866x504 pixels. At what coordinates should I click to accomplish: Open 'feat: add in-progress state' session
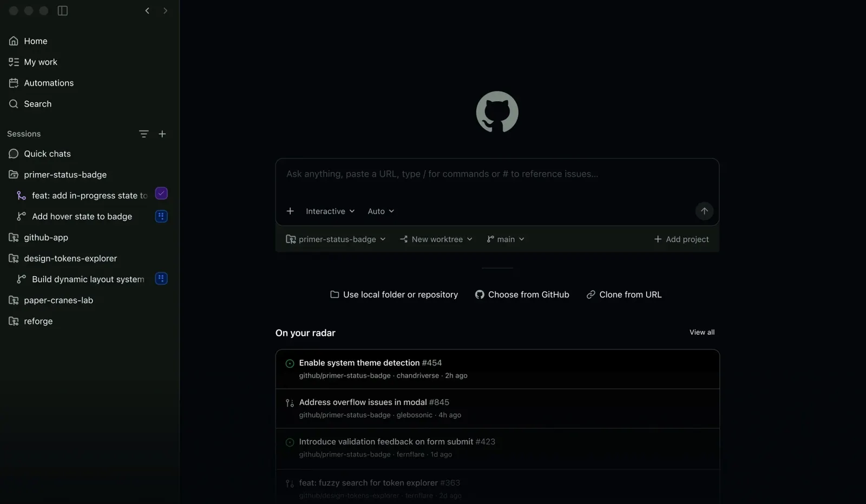(x=89, y=195)
